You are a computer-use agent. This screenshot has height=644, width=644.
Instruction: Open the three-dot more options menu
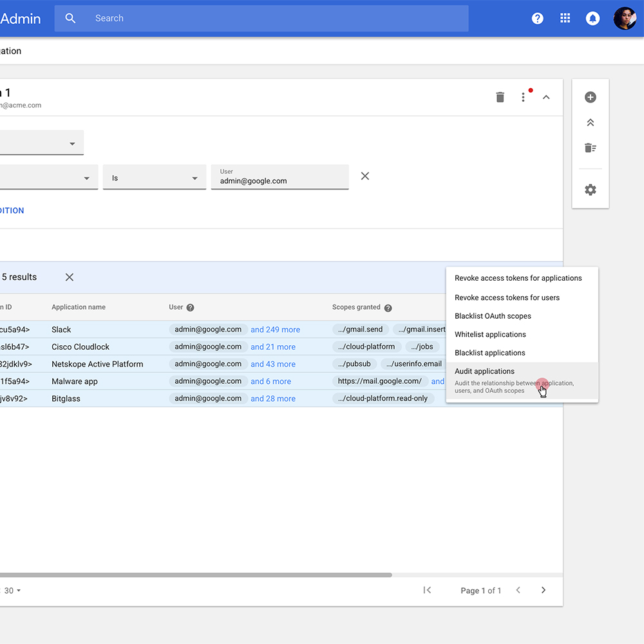tap(523, 97)
